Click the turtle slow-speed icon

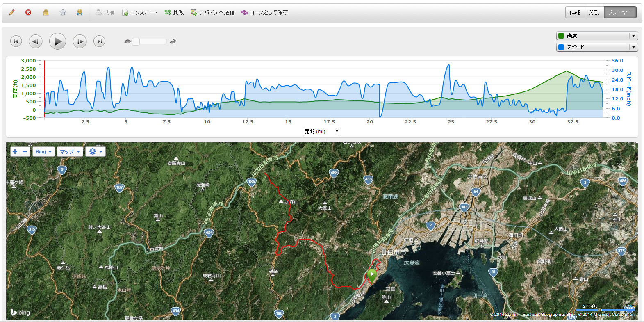click(128, 41)
